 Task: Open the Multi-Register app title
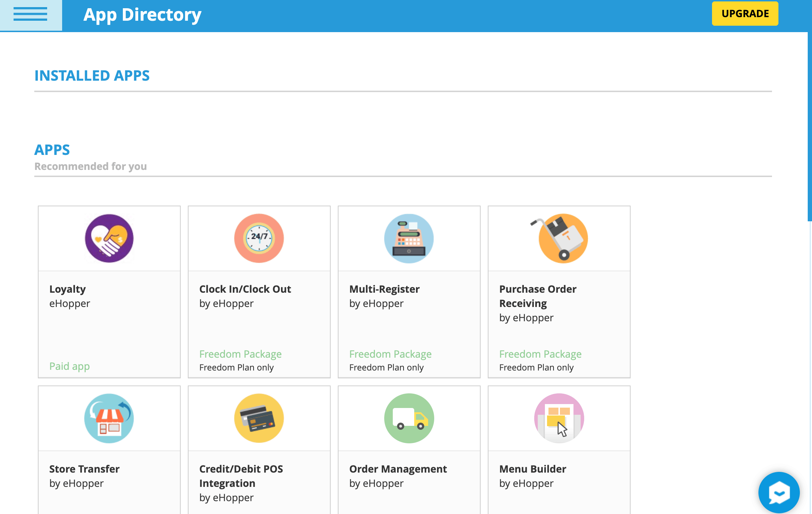[x=384, y=289]
